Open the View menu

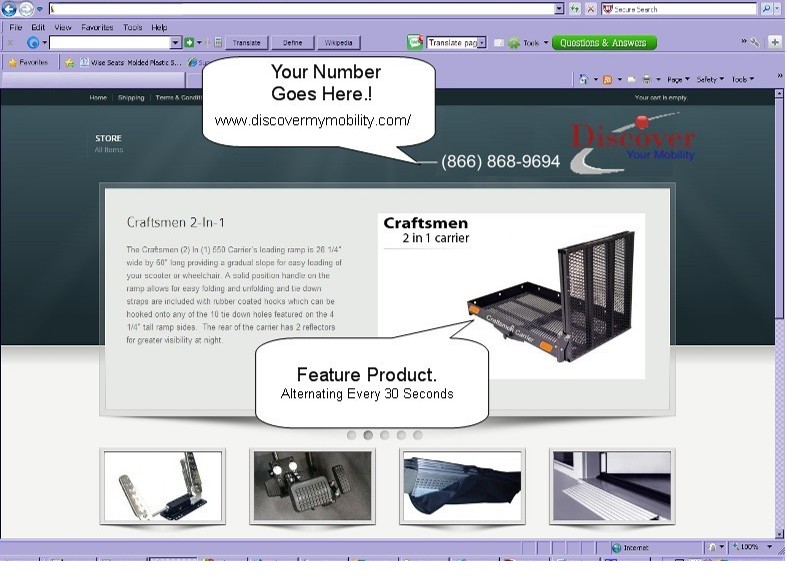(x=63, y=28)
